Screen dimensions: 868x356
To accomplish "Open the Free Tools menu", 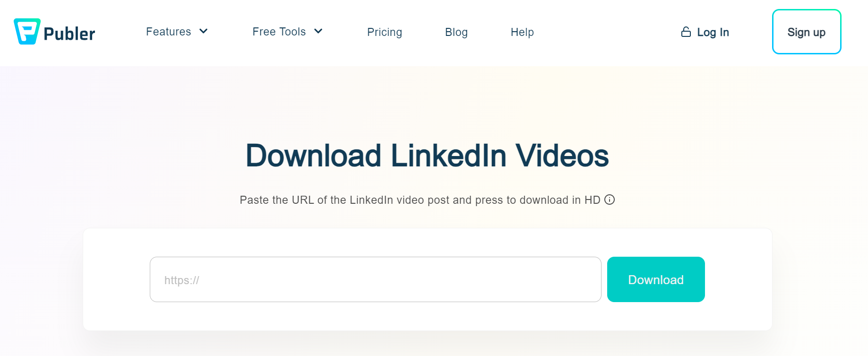I will (x=279, y=32).
